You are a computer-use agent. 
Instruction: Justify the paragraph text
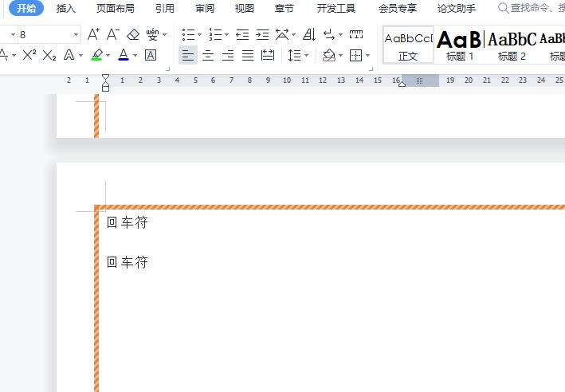[x=248, y=55]
